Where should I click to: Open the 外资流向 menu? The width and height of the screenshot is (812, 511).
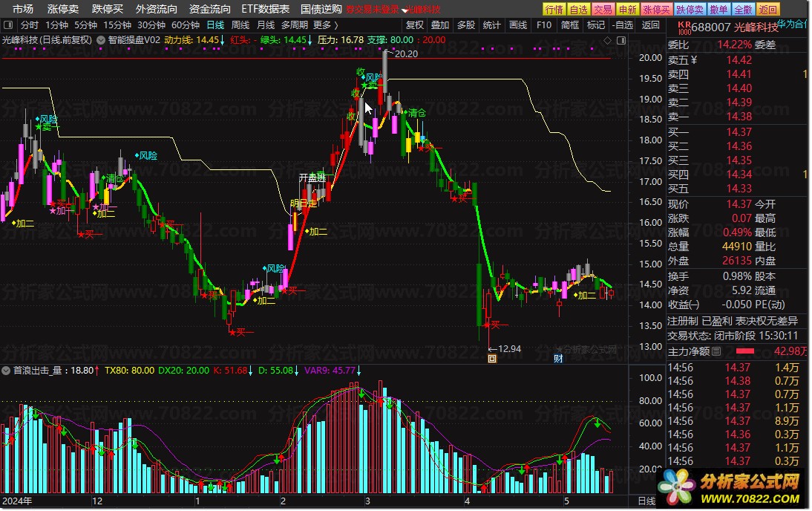click(156, 9)
